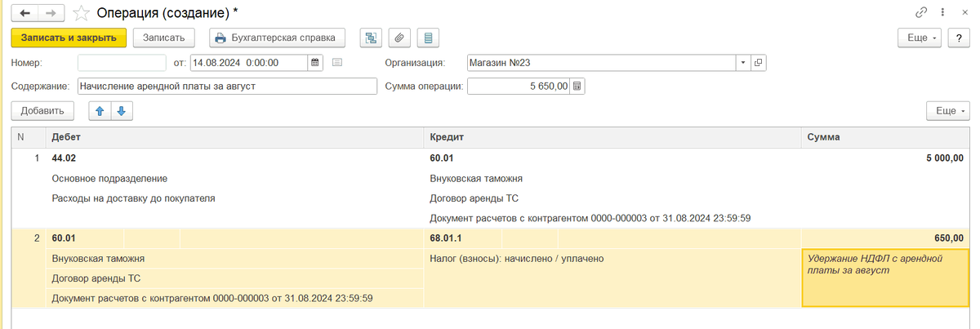
Task: Select Договор аренды ТС in row 2 debit
Action: click(x=96, y=278)
